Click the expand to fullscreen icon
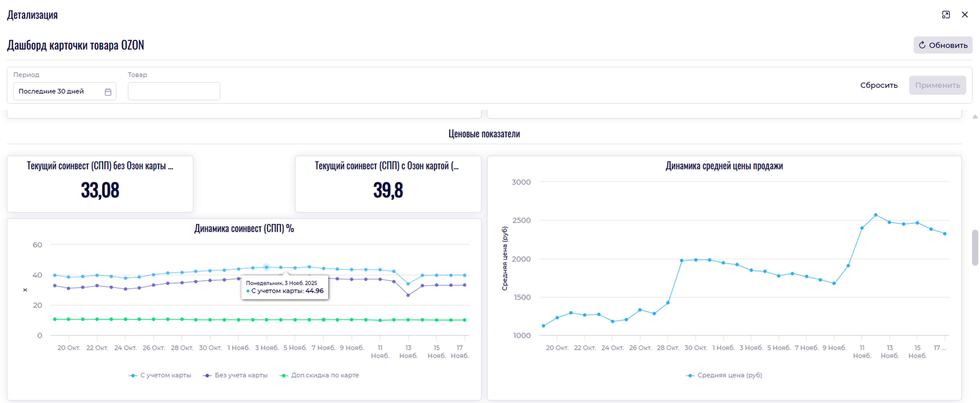This screenshot has width=980, height=403. pyautogui.click(x=946, y=15)
